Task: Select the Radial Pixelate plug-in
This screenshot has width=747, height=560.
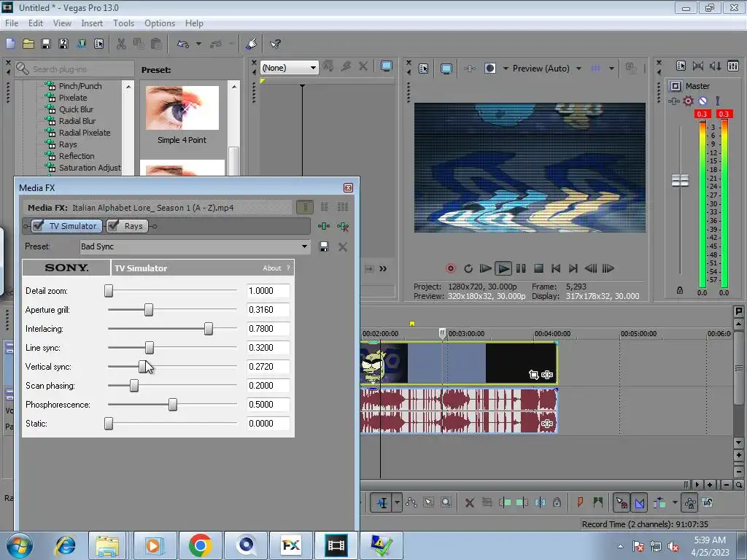Action: click(85, 133)
